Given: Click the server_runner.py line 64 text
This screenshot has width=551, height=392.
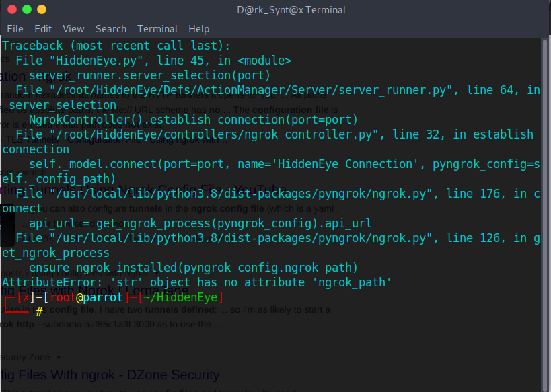Looking at the screenshot, I should coord(278,90).
